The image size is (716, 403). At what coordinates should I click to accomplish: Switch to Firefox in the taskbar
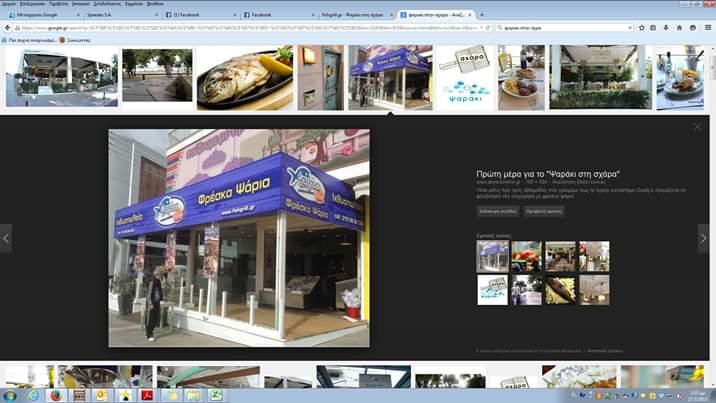click(56, 396)
